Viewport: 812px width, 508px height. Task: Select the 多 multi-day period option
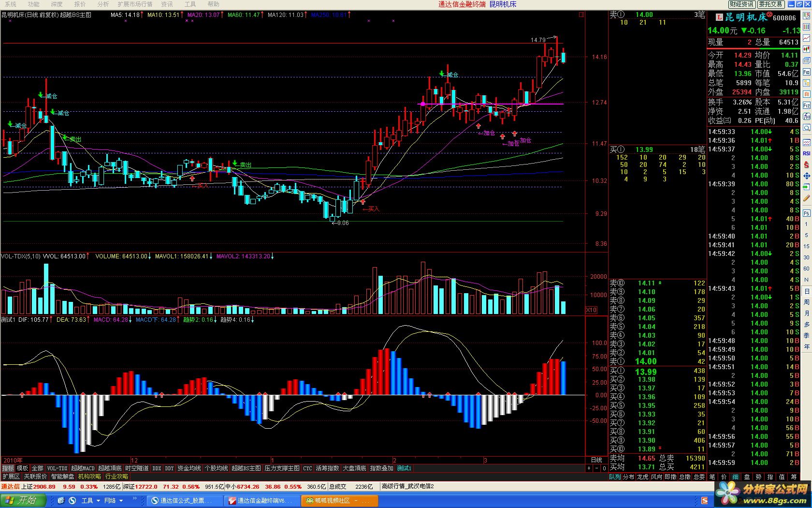pos(806,324)
